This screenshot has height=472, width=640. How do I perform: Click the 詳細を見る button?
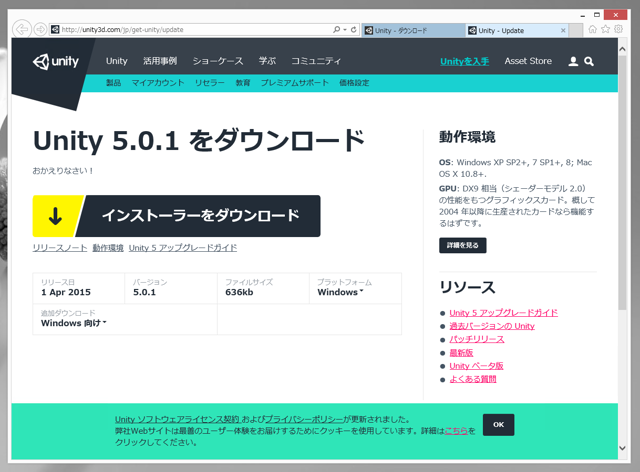(x=462, y=245)
